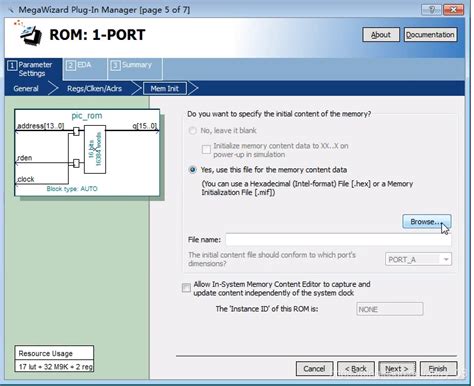
Task: Click the help question mark title bar button
Action: (x=432, y=10)
